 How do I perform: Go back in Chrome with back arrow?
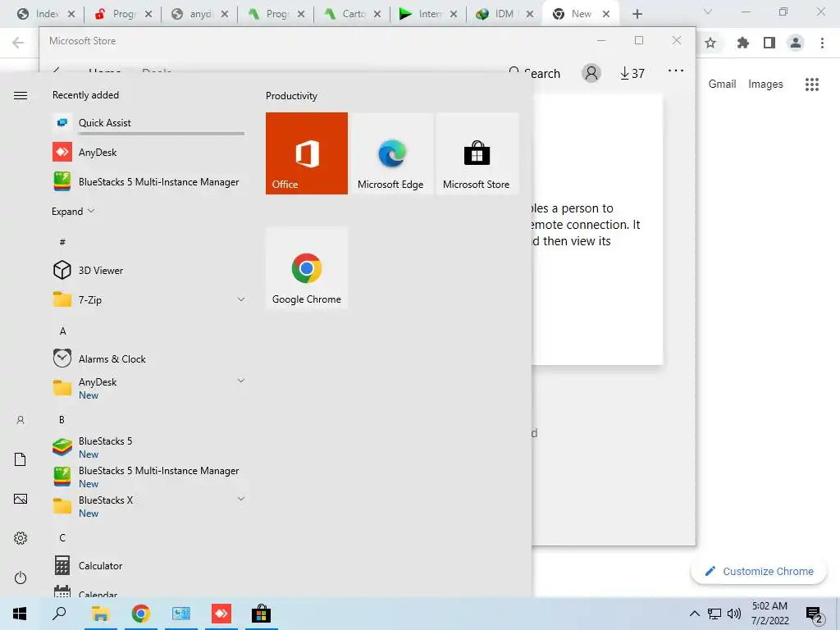click(18, 43)
